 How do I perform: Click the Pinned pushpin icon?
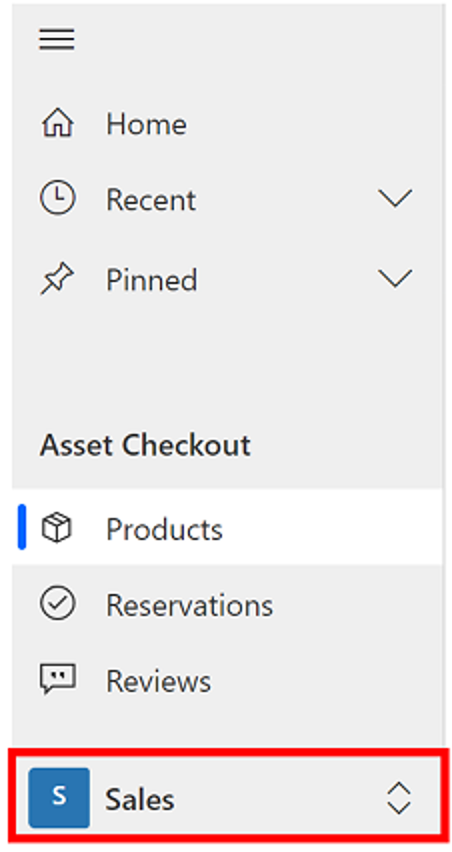point(58,279)
